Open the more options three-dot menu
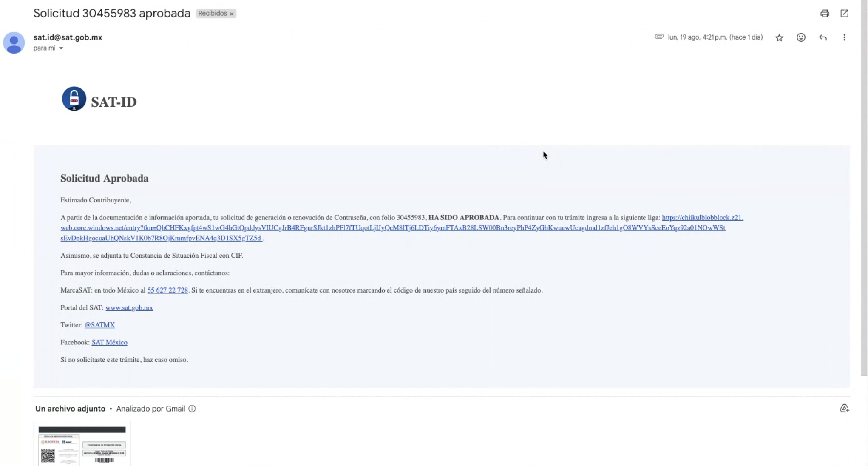 pos(844,37)
